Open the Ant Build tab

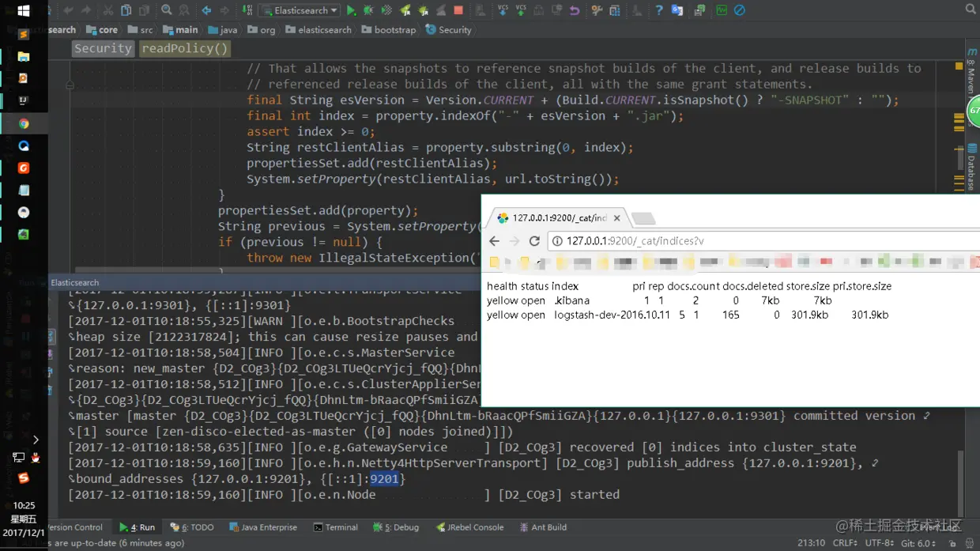[x=543, y=527]
